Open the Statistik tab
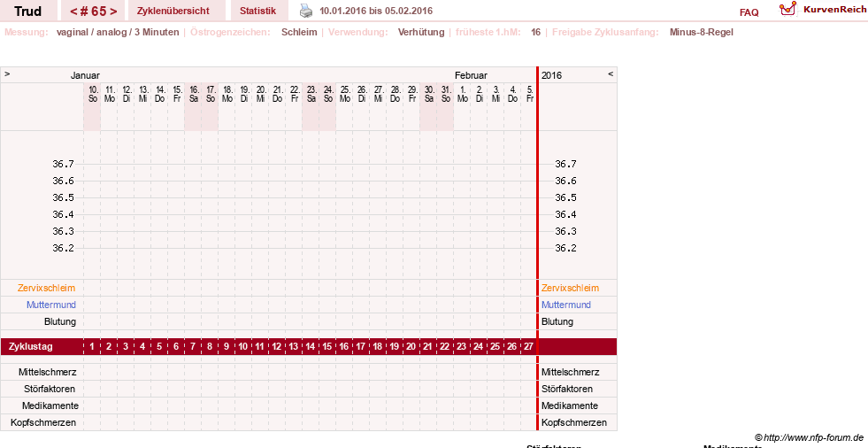Image resolution: width=868 pixels, height=448 pixels. [258, 11]
